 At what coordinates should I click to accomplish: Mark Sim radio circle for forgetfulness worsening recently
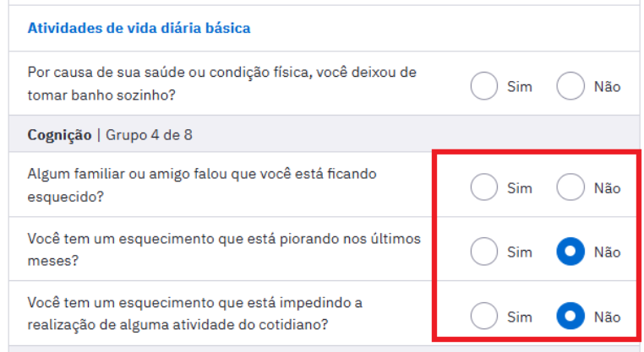tap(484, 252)
